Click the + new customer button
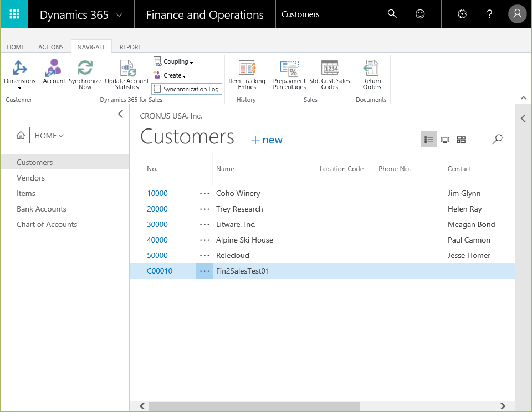 (x=267, y=140)
